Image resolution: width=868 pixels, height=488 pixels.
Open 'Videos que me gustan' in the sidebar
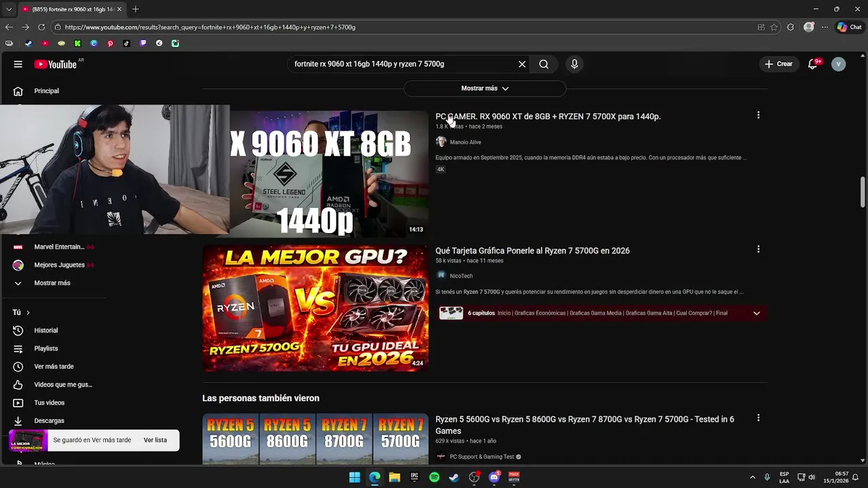(x=63, y=385)
